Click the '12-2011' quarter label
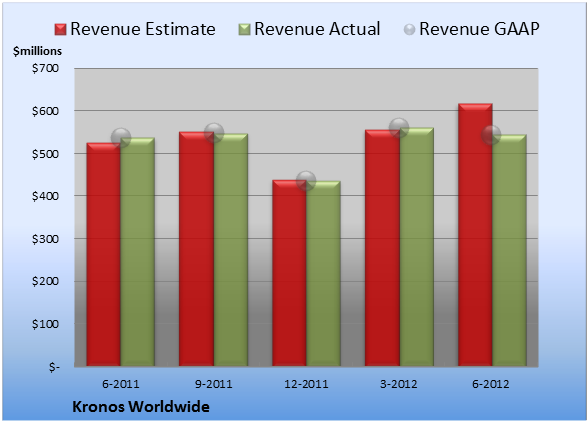Image resolution: width=588 pixels, height=422 pixels. click(x=306, y=384)
